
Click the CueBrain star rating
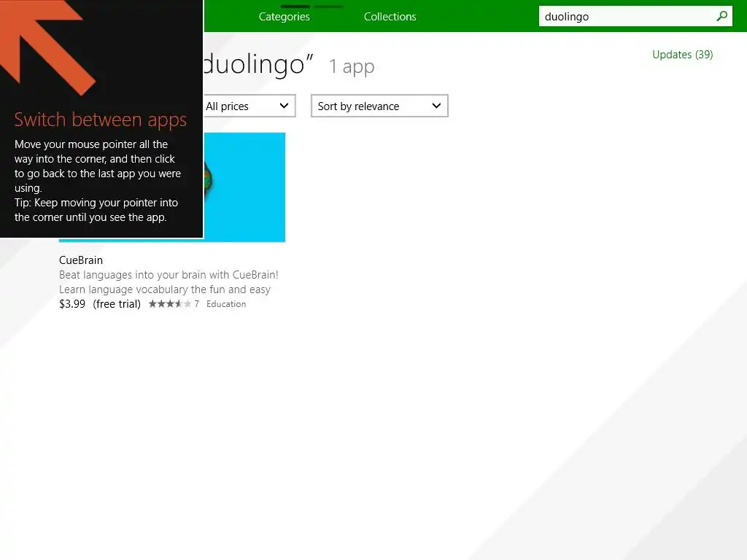pyautogui.click(x=169, y=304)
